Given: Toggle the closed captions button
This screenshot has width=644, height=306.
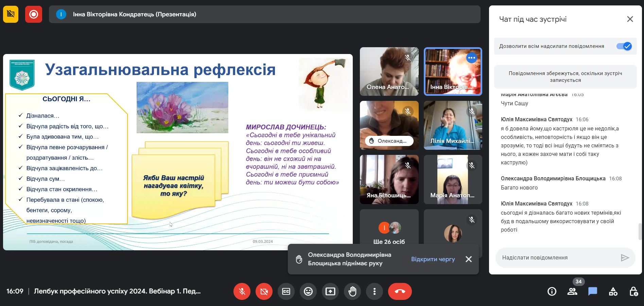Looking at the screenshot, I should tap(286, 291).
